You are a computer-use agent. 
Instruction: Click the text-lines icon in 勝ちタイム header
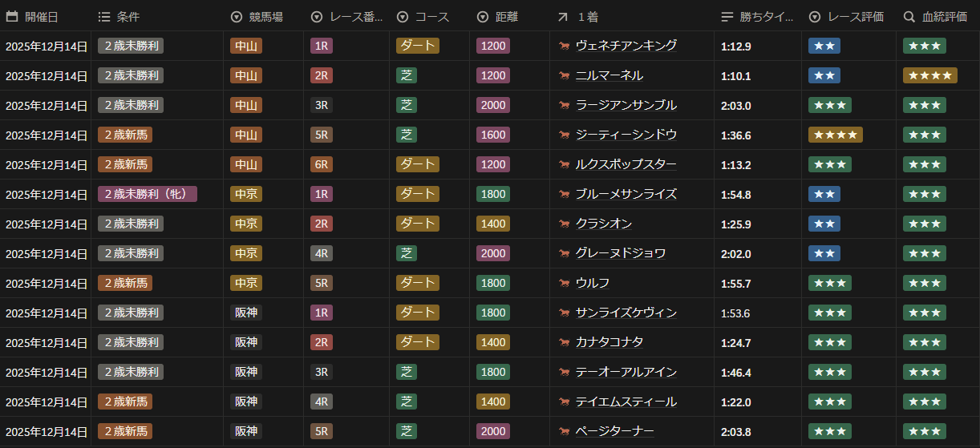tap(727, 16)
